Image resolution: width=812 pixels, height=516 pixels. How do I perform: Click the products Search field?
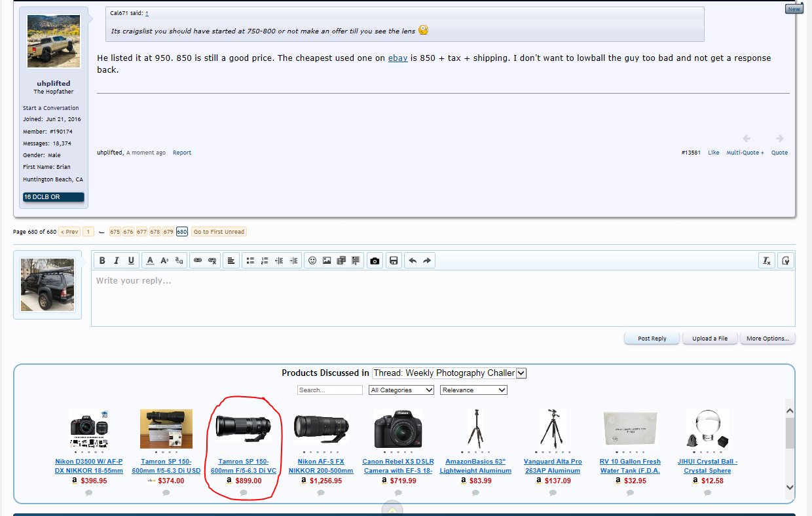[329, 390]
